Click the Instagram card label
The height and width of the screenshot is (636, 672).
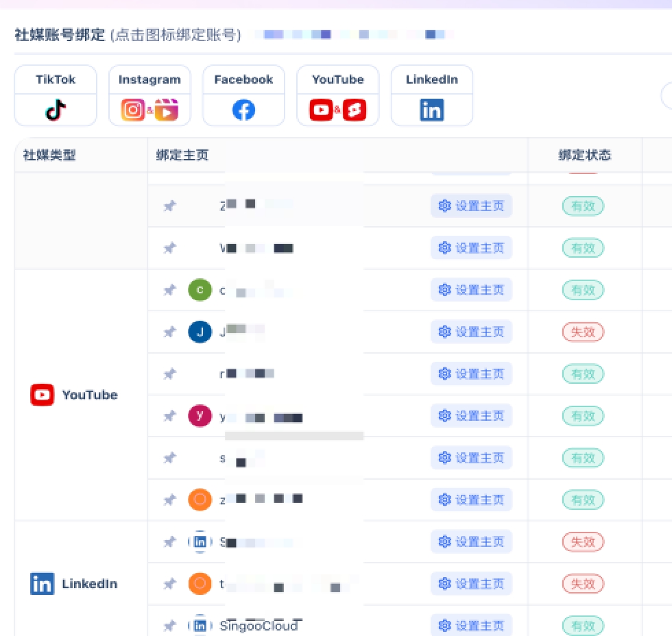coord(149,79)
